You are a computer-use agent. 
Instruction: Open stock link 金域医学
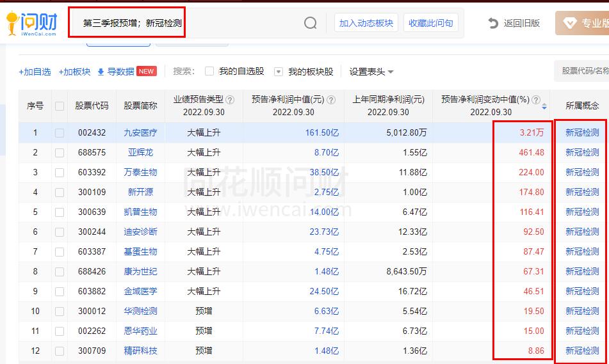140,291
